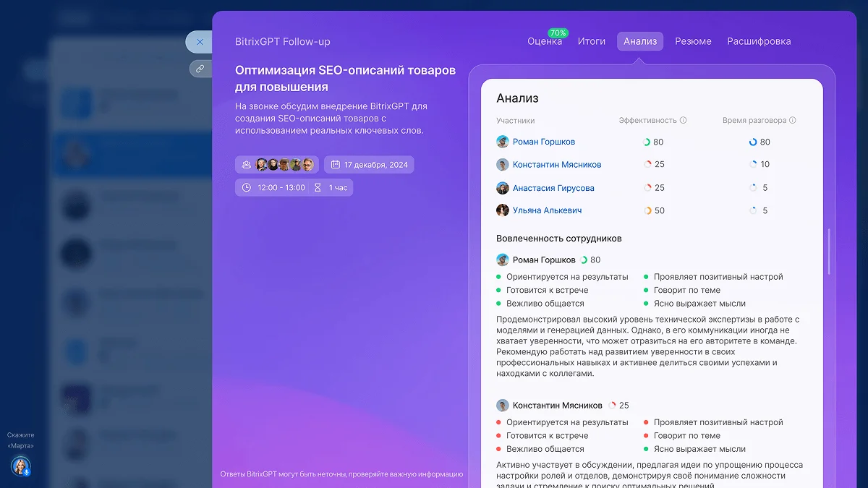Click the clock icon beside 12:00 - 13:00

click(x=245, y=188)
